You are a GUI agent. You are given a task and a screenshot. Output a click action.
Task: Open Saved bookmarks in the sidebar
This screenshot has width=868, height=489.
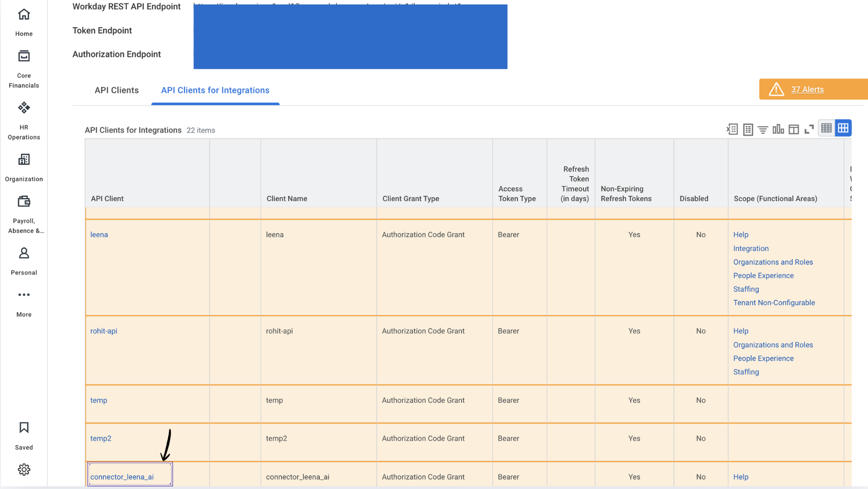(x=24, y=436)
